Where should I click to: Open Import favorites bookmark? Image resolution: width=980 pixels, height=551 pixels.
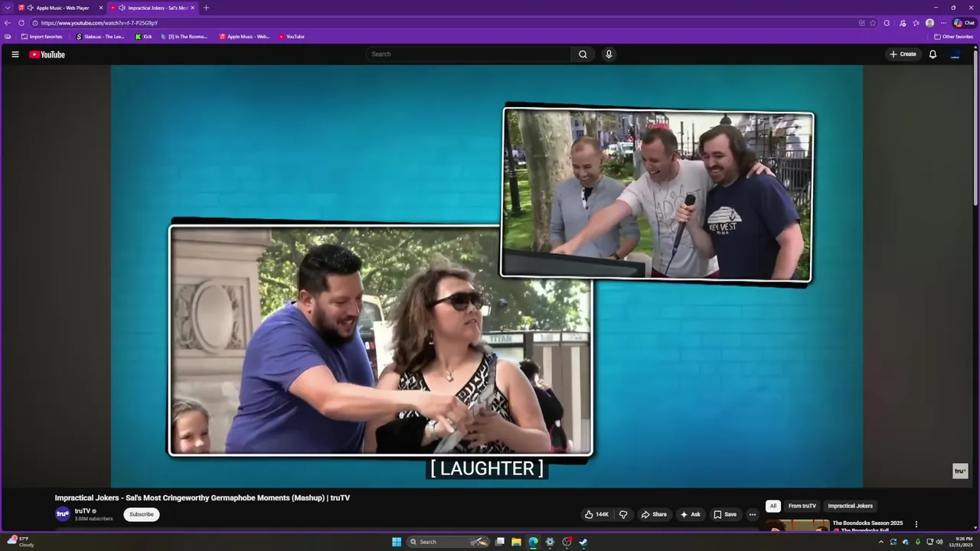click(42, 37)
